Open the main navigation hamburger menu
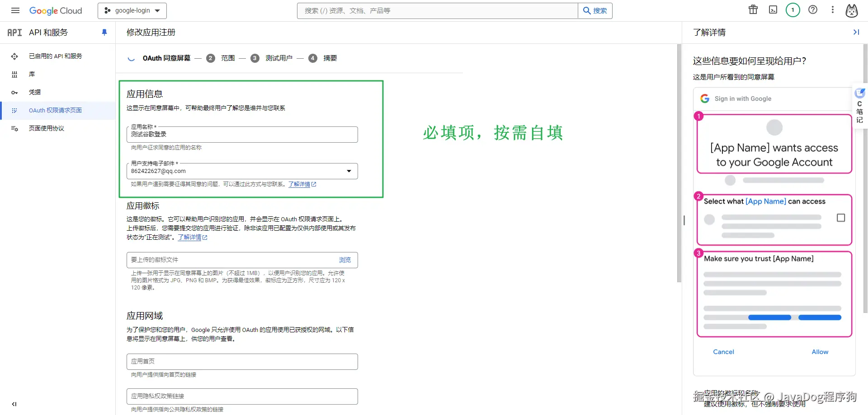The width and height of the screenshot is (868, 415). click(x=15, y=10)
